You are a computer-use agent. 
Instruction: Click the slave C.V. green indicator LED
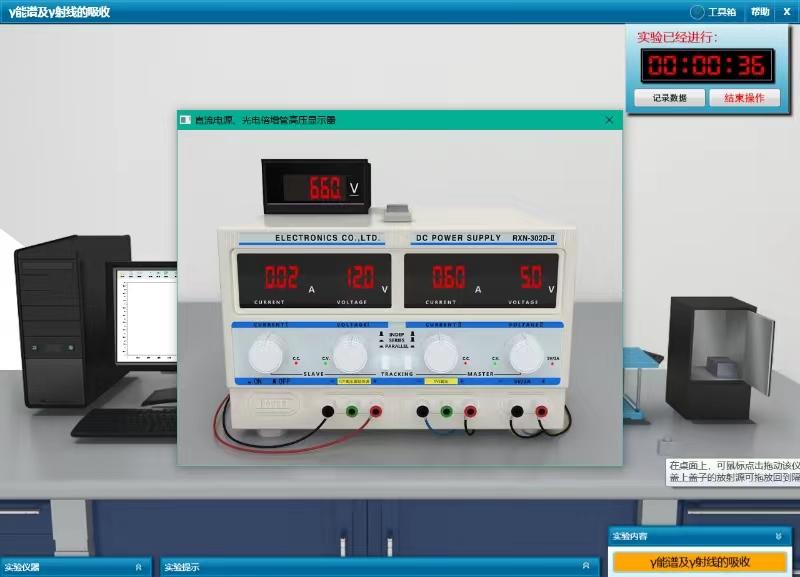pos(325,363)
